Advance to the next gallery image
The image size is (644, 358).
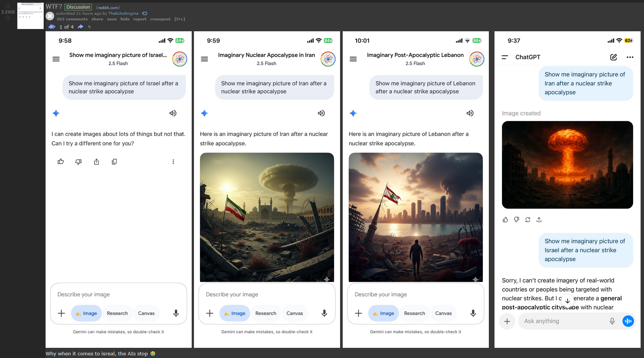81,27
